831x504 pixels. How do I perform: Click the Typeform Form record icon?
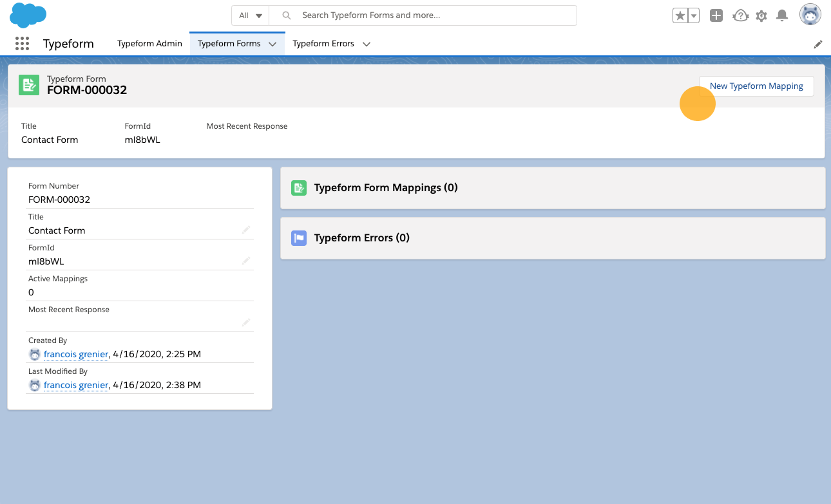click(29, 85)
